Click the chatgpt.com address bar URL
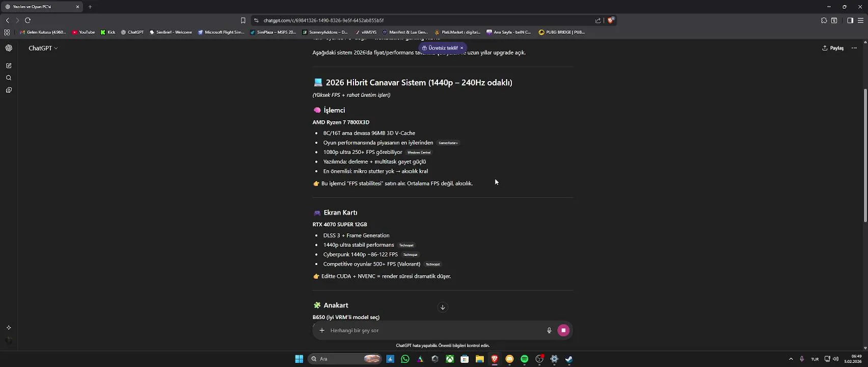Viewport: 868px width, 367px height. pos(323,20)
